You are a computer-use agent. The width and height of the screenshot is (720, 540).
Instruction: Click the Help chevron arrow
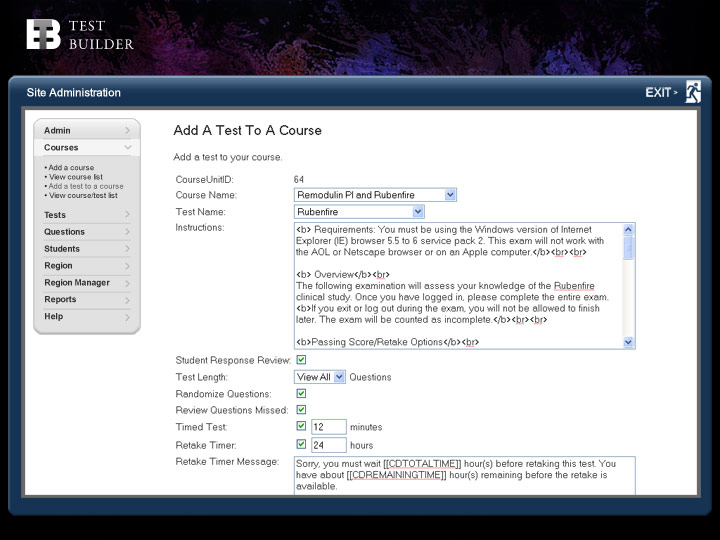tap(127, 317)
